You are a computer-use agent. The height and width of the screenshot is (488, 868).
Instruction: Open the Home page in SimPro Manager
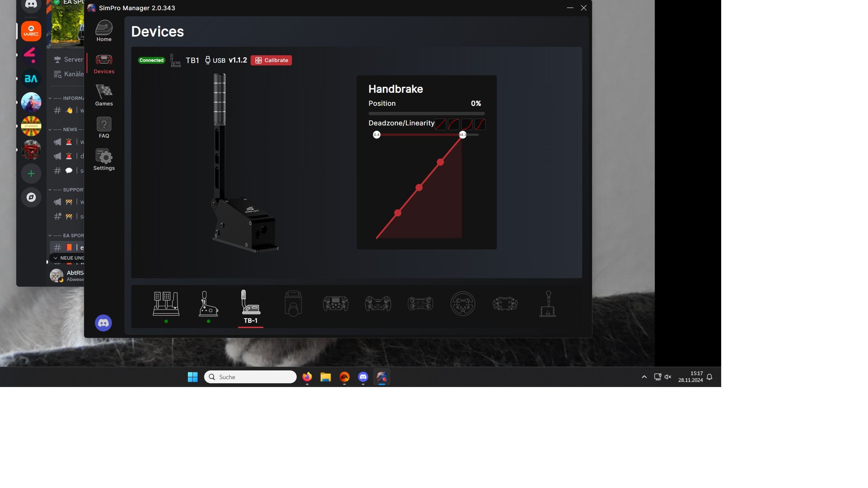(104, 31)
